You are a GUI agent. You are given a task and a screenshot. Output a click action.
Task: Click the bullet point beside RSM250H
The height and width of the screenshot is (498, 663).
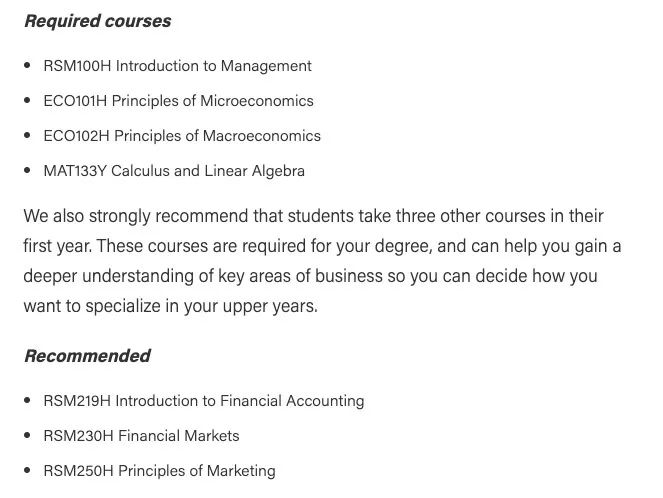click(x=27, y=471)
